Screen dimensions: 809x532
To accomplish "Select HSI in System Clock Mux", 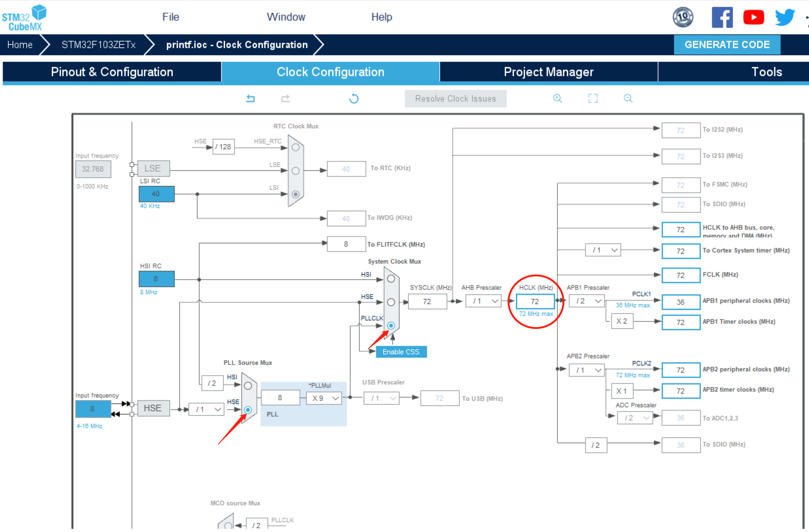I will (391, 279).
